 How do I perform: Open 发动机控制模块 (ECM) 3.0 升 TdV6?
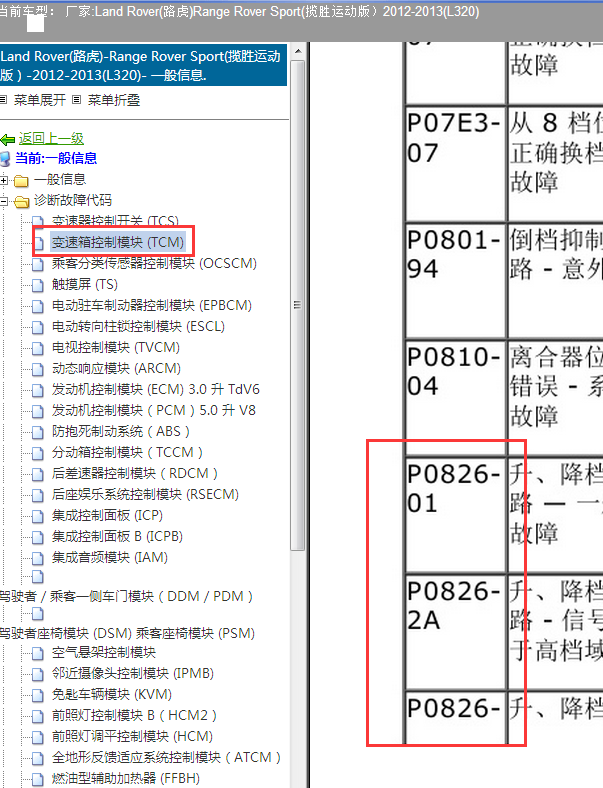156,389
